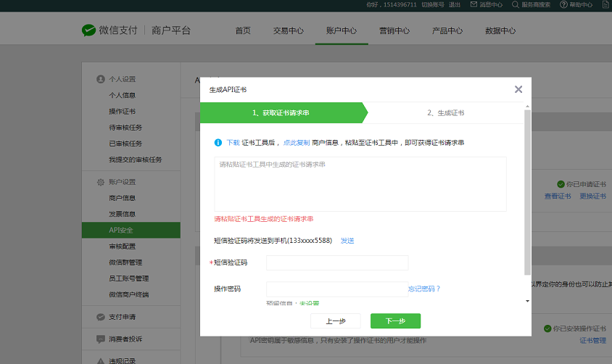612x364 pixels.
Task: Open the 数据中心 top navigation tab
Action: point(500,30)
